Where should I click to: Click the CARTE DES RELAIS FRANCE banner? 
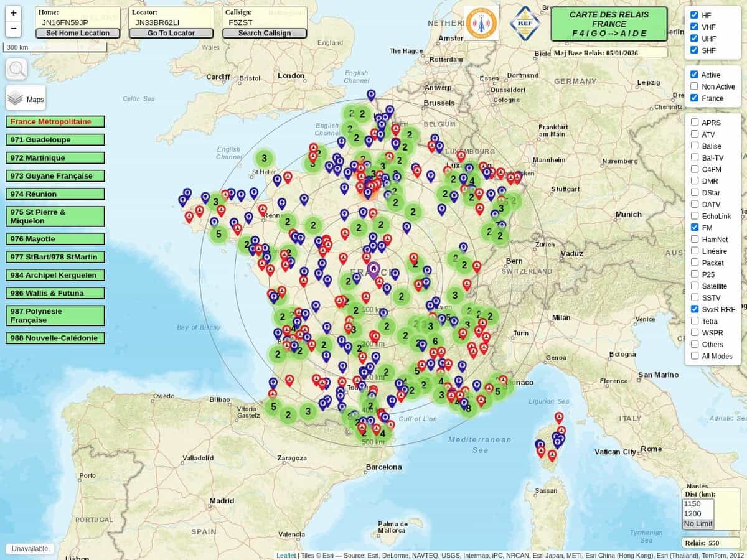point(609,24)
